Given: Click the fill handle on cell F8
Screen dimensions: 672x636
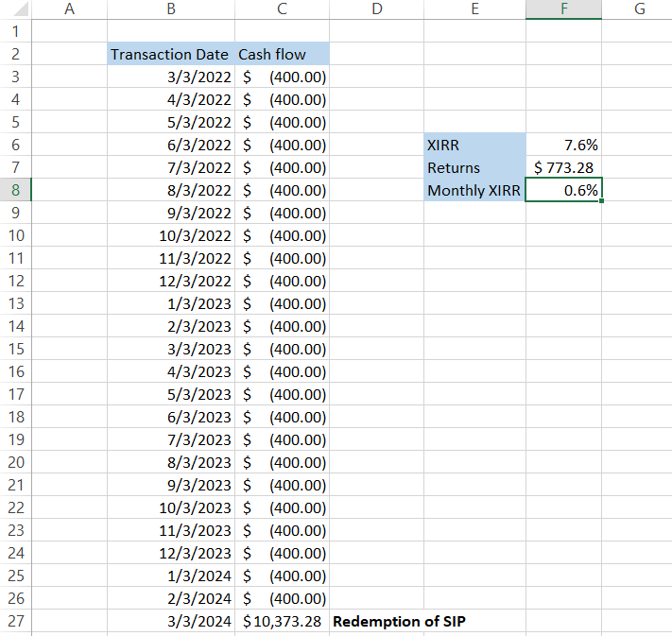Looking at the screenshot, I should click(601, 201).
